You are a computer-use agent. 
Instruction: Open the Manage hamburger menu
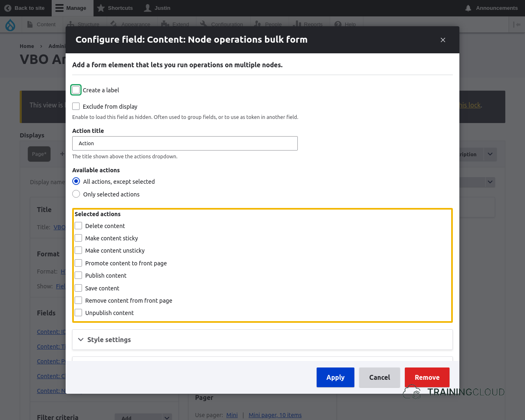59,8
